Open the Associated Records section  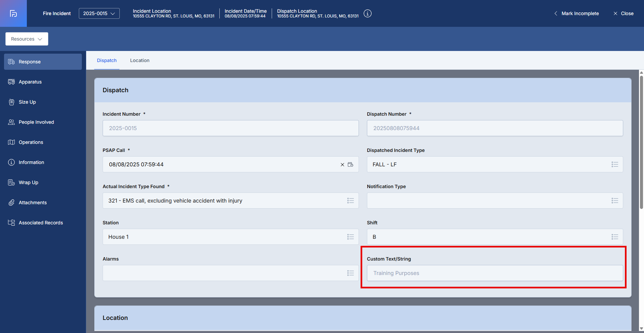pos(43,223)
